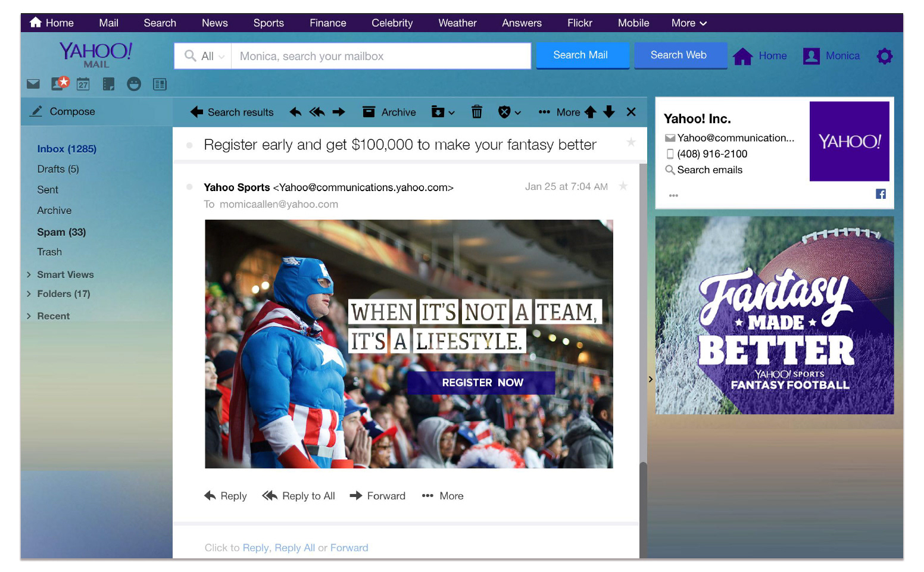Toggle unread dot beside Yahoo Sports sender
Screen dimensions: 924x572
pos(189,187)
